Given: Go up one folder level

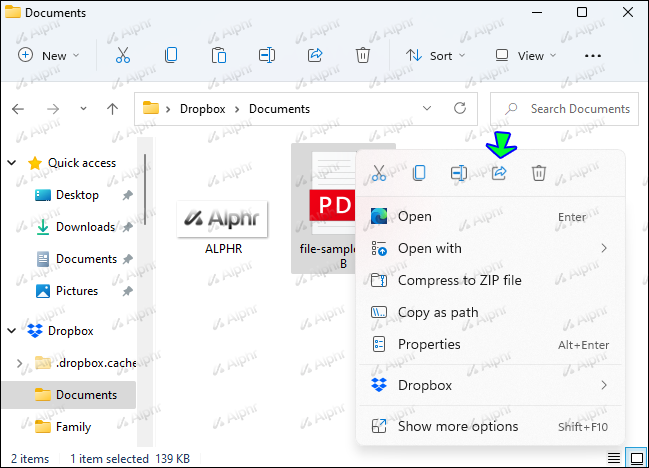Looking at the screenshot, I should tap(112, 109).
